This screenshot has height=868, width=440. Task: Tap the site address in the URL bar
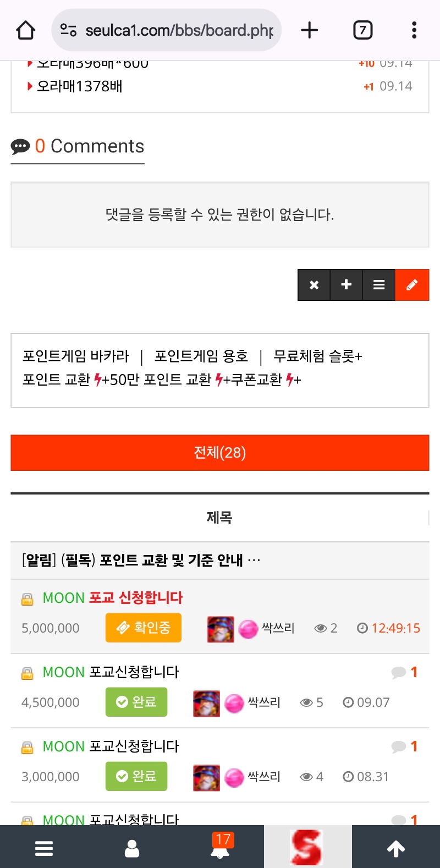pyautogui.click(x=179, y=30)
